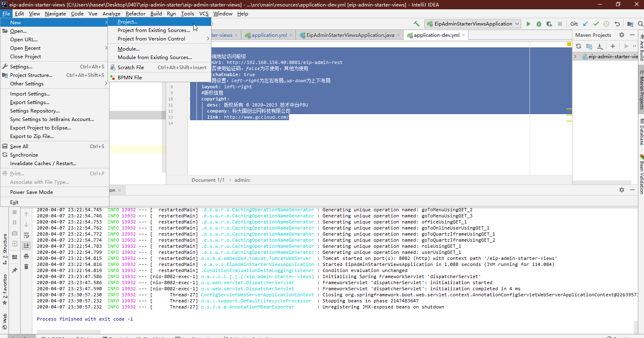The image size is (644, 338).
Task: Click the Search Everywhere magnifier
Action: 640,24
